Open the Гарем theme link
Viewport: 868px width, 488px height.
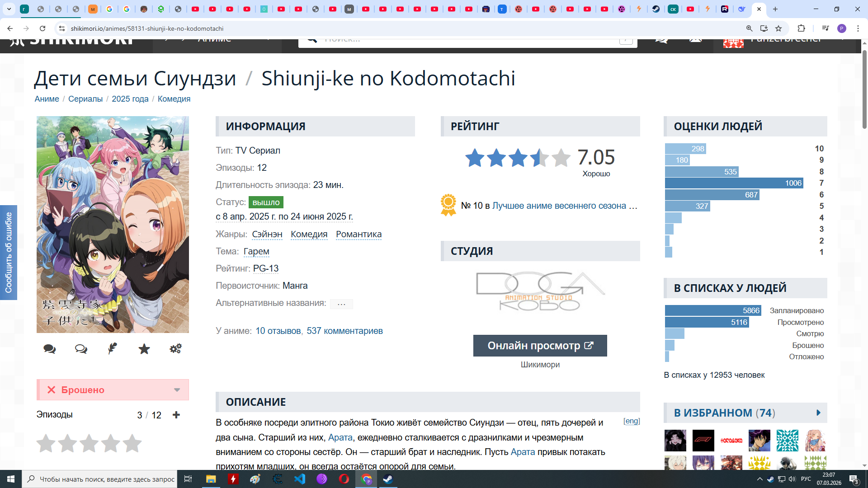(256, 251)
